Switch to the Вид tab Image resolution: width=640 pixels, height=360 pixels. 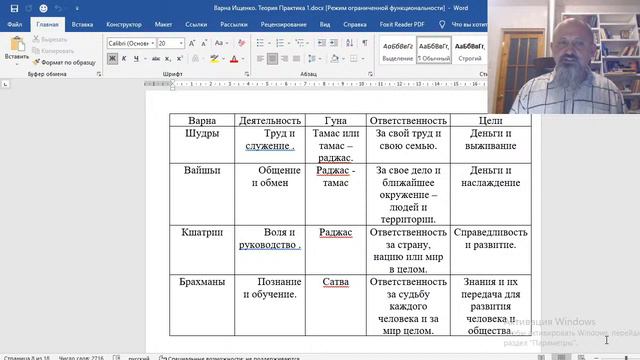[x=325, y=24]
